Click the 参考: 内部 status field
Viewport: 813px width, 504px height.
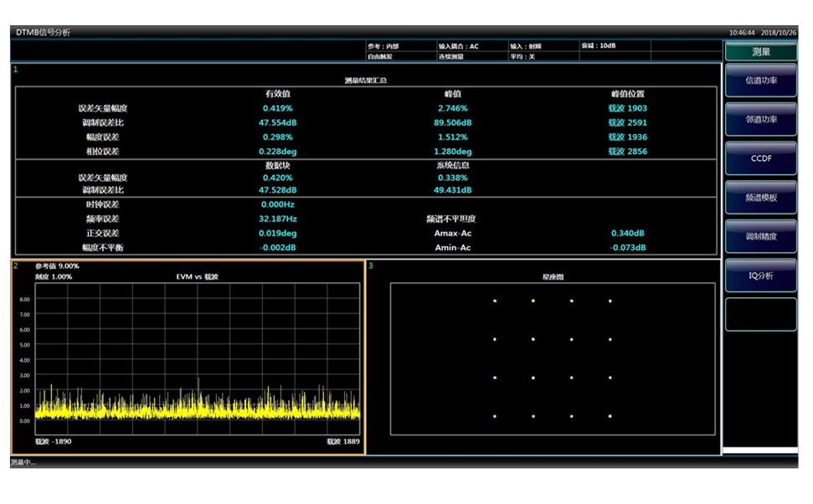(399, 46)
